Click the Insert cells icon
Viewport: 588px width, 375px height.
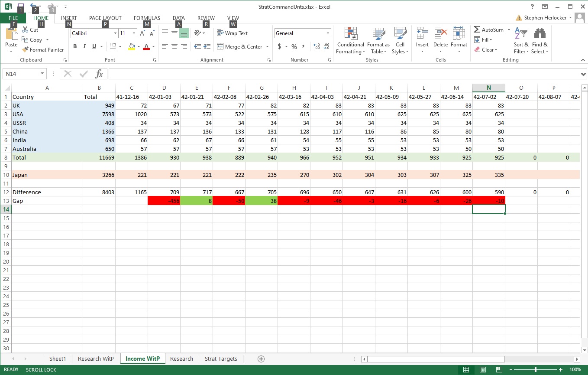[x=422, y=34]
